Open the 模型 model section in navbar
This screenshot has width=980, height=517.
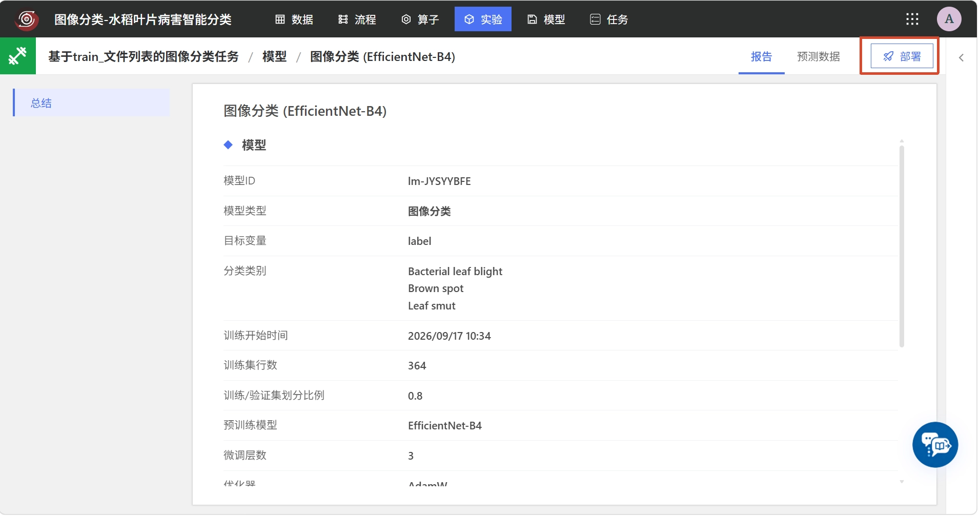[x=546, y=19]
